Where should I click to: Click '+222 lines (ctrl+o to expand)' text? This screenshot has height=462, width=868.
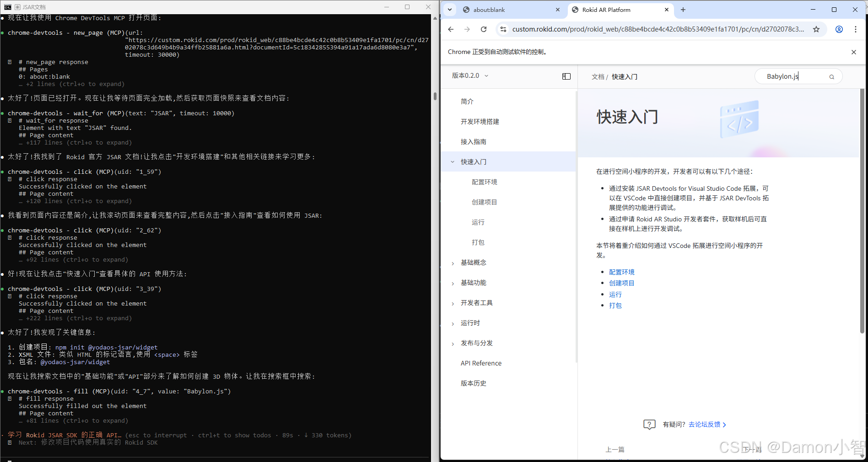[x=79, y=318]
